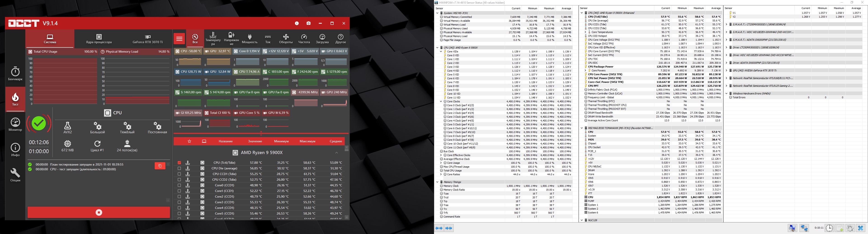Click the CPU 128,75 W mini graph tile

pyautogui.click(x=188, y=78)
